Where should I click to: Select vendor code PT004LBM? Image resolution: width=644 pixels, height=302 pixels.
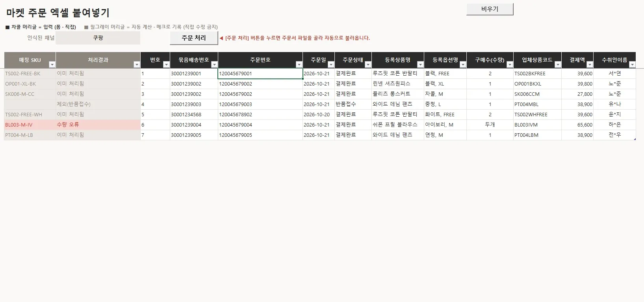click(x=538, y=135)
